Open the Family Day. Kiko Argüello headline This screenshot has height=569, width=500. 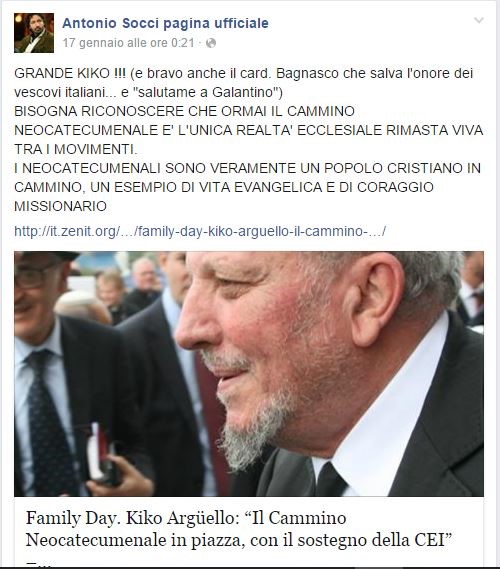238,529
